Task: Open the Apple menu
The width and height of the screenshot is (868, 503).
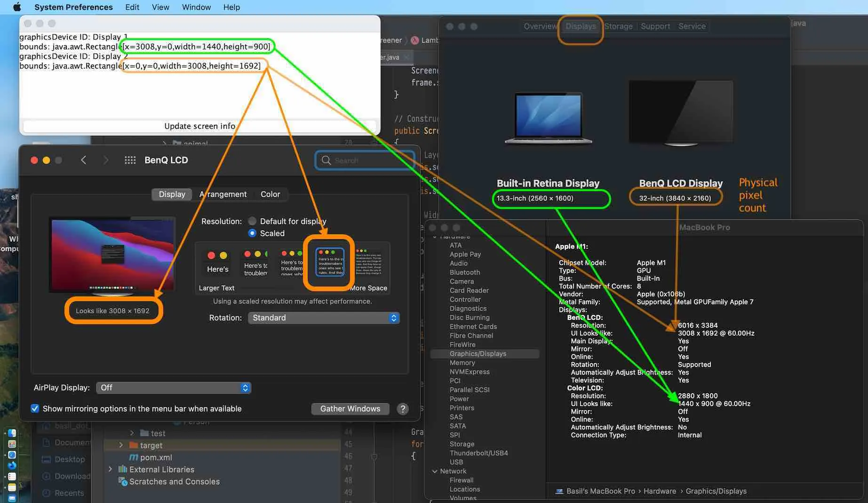Action: (x=17, y=7)
